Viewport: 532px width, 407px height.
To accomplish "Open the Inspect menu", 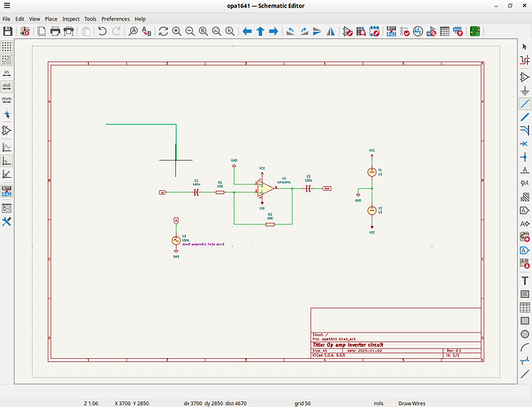I will [71, 18].
